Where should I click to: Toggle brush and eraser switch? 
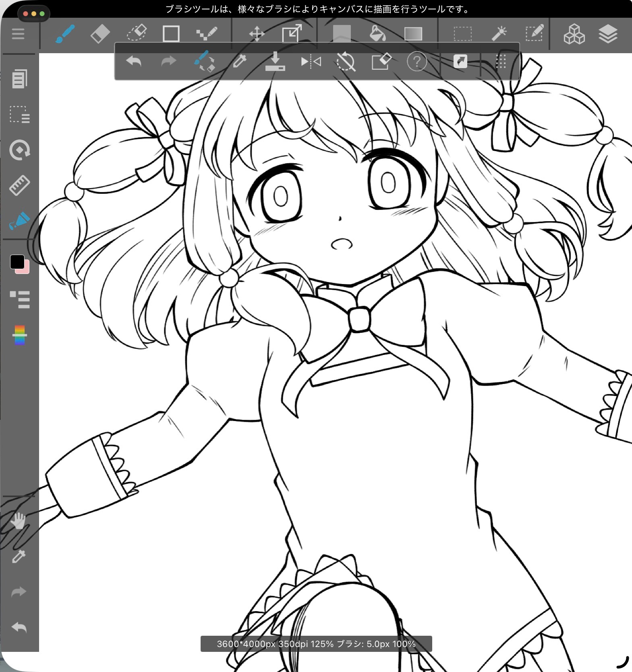click(x=205, y=62)
